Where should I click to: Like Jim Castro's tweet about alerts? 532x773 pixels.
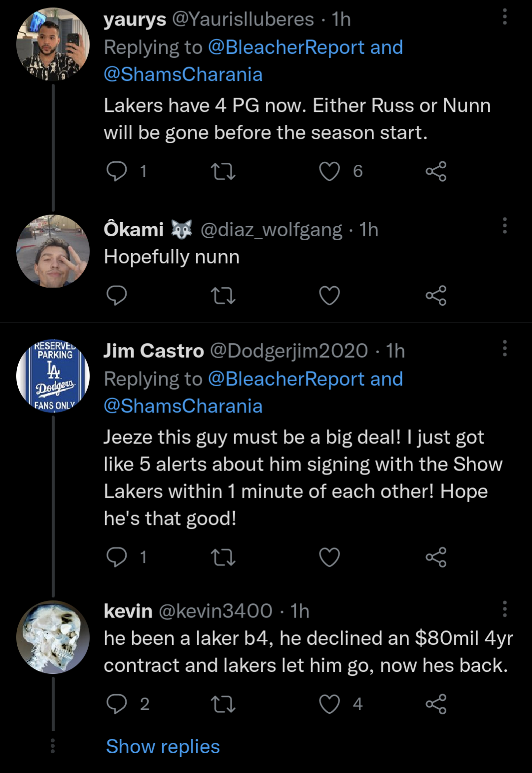click(329, 557)
